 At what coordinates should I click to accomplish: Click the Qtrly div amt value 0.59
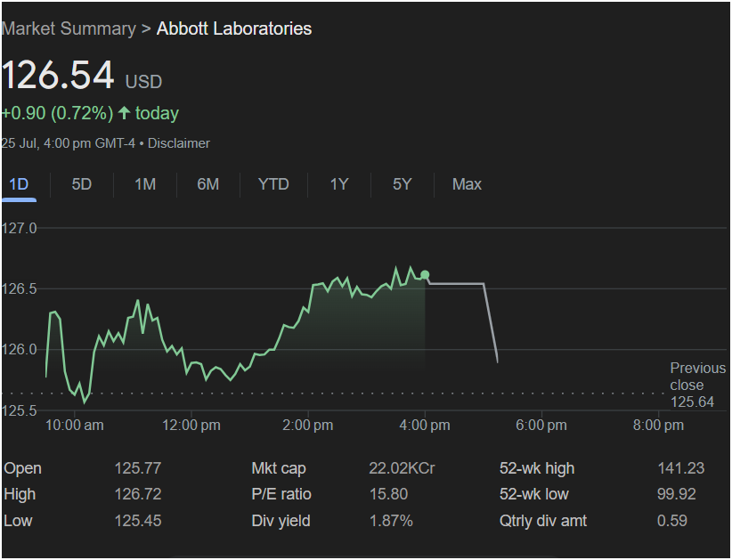(671, 521)
